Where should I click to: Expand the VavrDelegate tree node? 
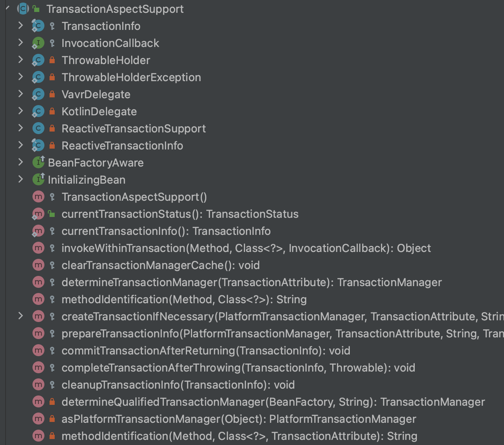pos(21,94)
